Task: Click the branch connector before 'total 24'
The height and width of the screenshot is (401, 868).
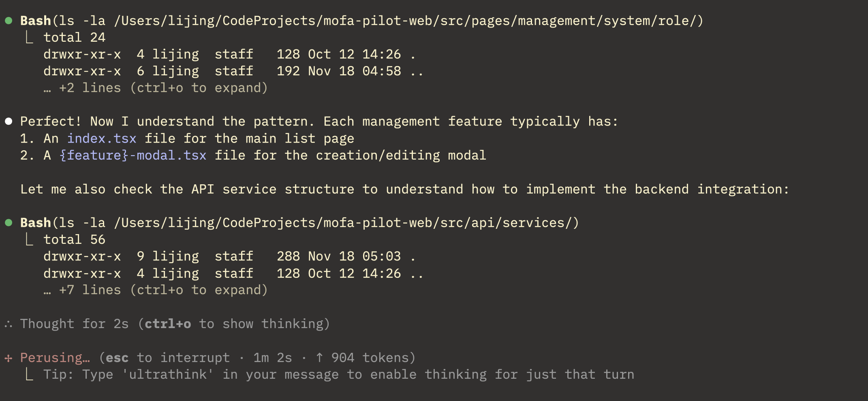Action: [29, 38]
